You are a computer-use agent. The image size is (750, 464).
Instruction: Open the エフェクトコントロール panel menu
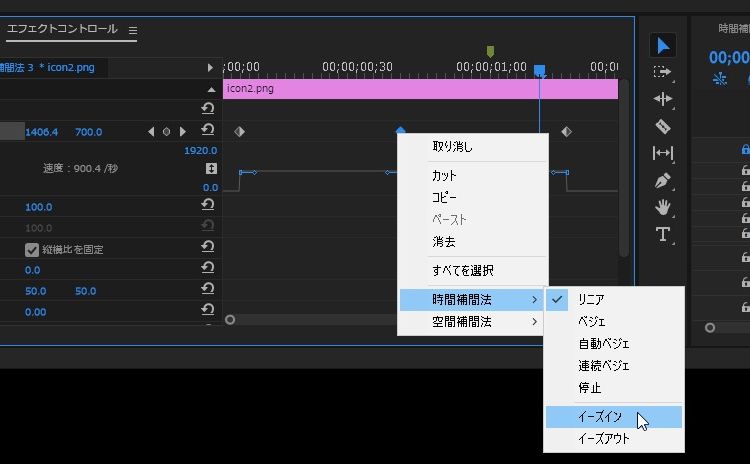coord(132,30)
